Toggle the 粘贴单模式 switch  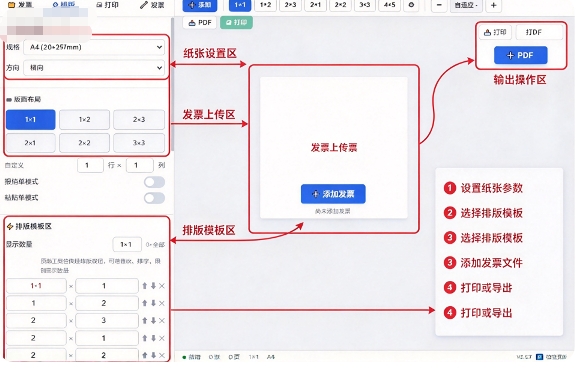(x=154, y=198)
